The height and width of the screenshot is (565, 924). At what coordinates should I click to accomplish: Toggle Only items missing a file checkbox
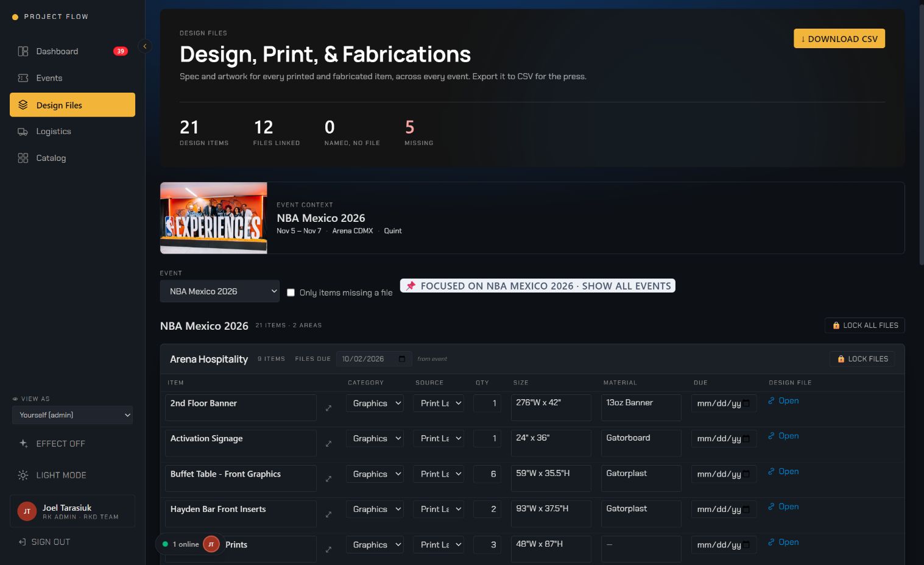[x=291, y=293]
